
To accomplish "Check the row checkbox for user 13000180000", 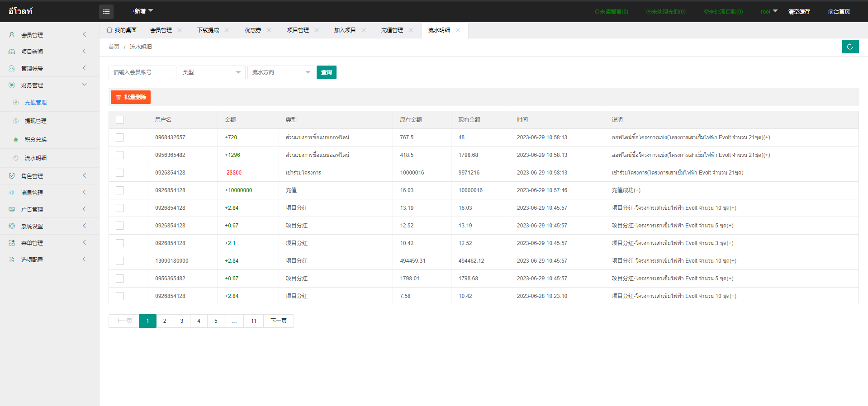I will coord(120,261).
